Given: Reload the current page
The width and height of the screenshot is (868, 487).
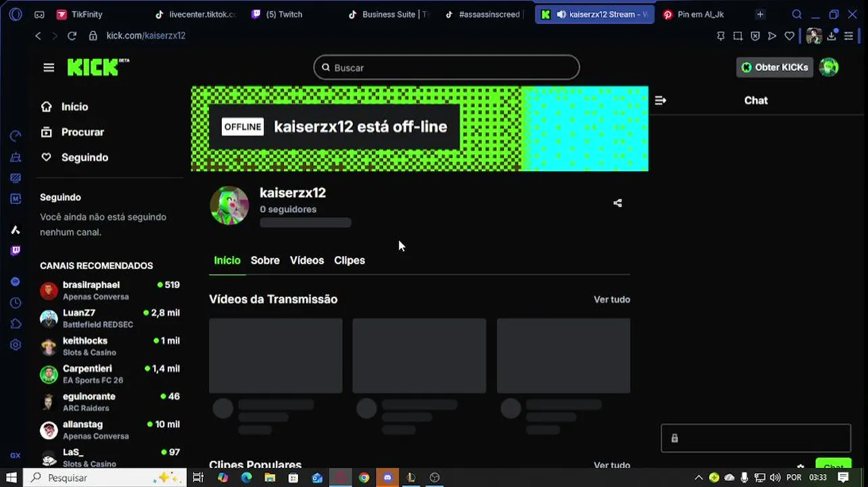Looking at the screenshot, I should 72,36.
